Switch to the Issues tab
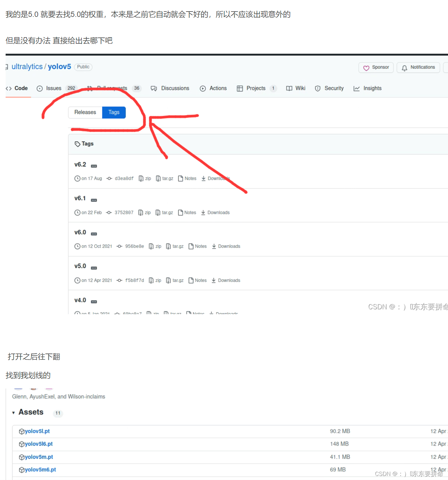 [57, 88]
